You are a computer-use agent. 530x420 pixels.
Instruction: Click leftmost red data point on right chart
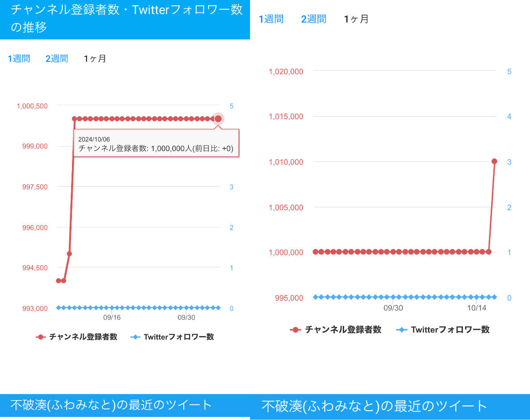point(315,252)
